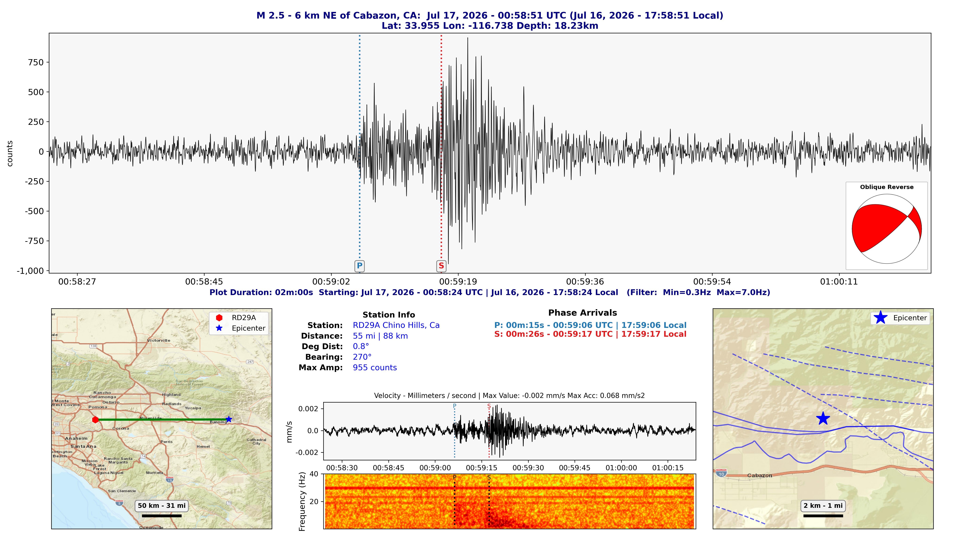Click the 'Frequency (Hz)' axis label
980x551 pixels.
(x=302, y=501)
